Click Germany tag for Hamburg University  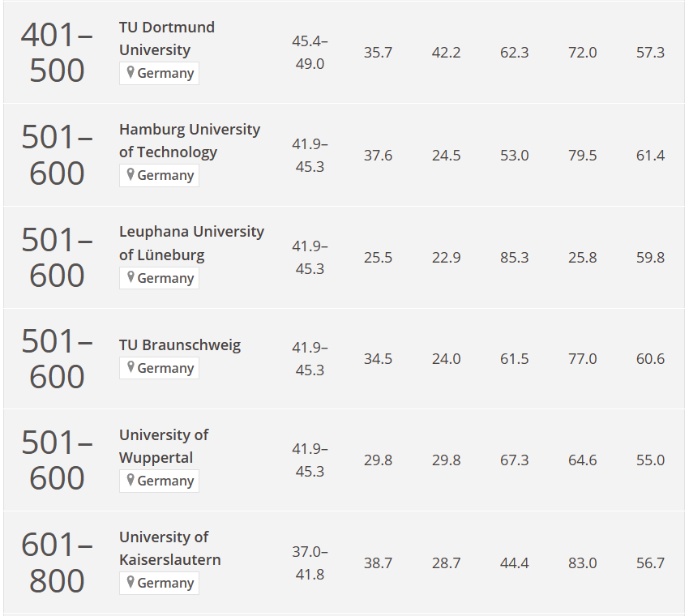click(159, 176)
